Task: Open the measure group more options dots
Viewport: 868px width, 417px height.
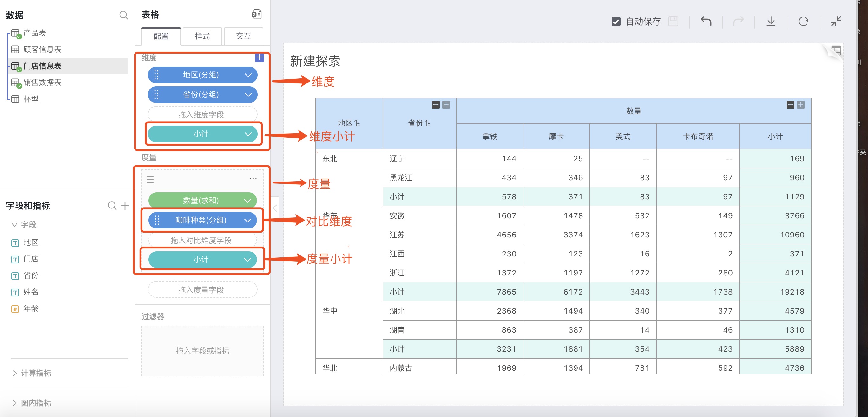Action: 253,178
